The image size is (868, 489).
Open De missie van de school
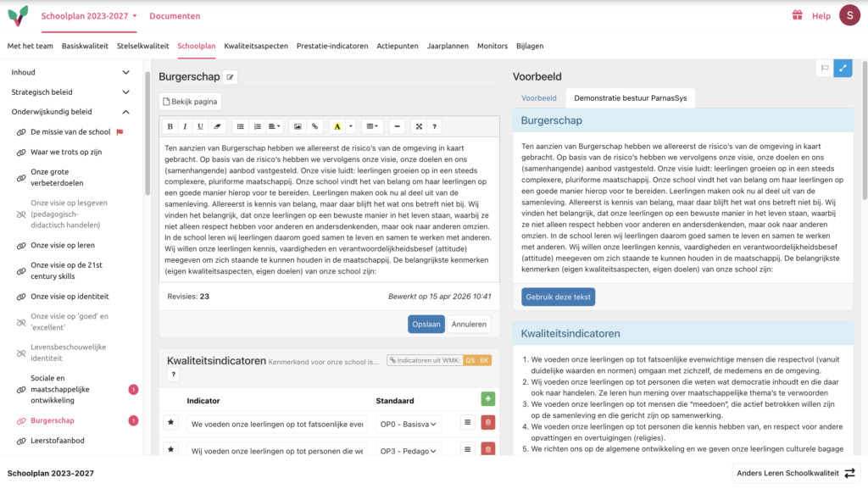(x=70, y=131)
